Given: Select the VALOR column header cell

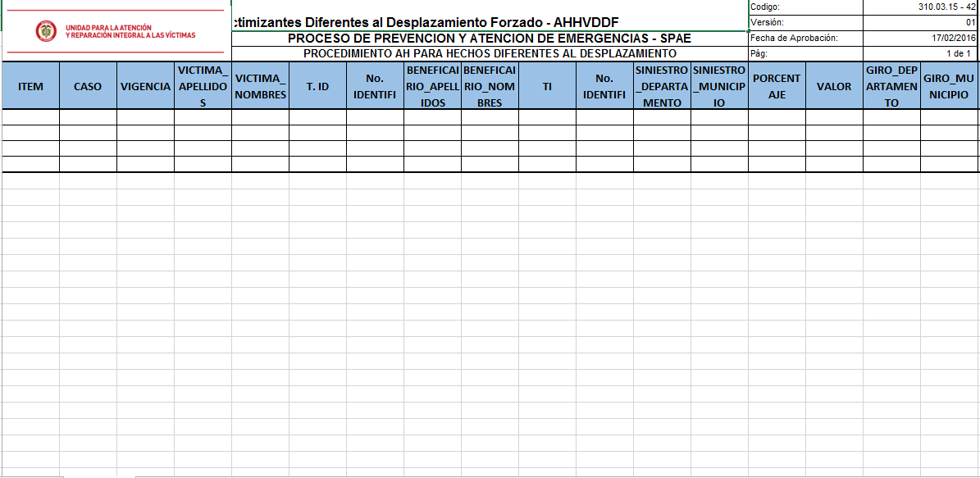Looking at the screenshot, I should click(x=834, y=86).
